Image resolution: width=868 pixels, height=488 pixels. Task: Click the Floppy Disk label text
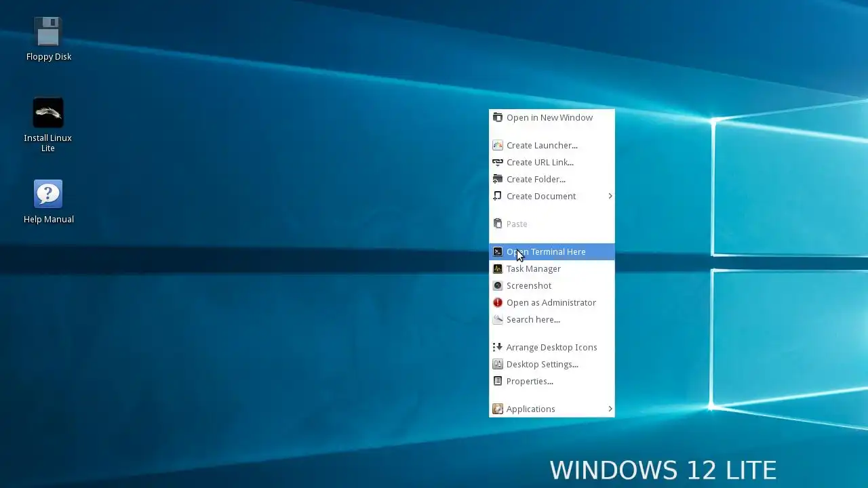pyautogui.click(x=49, y=57)
